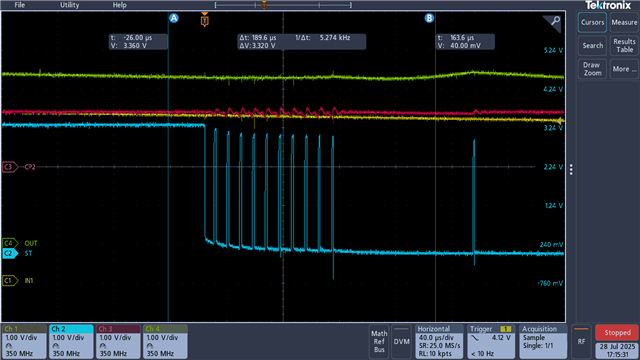Click the Tektronix logo

608,5
